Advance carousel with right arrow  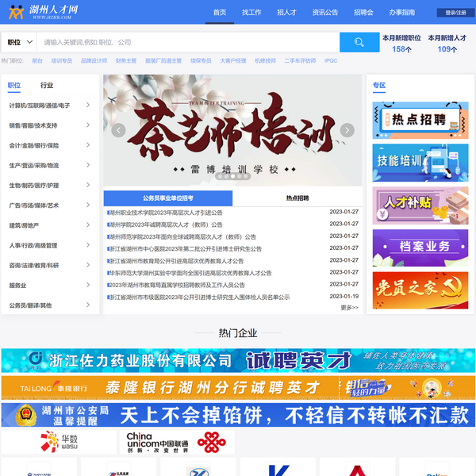coord(347,131)
